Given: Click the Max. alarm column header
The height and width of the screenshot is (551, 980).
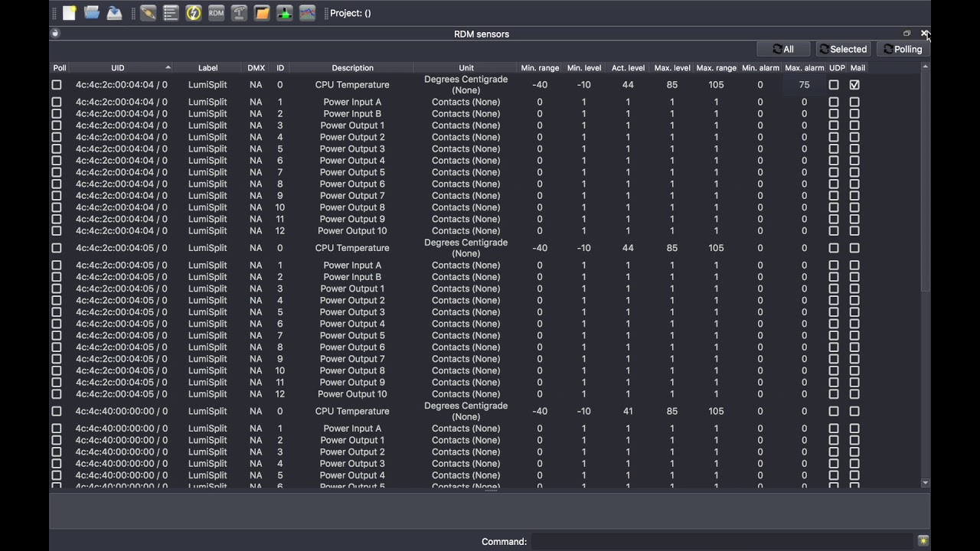Looking at the screenshot, I should pos(804,68).
